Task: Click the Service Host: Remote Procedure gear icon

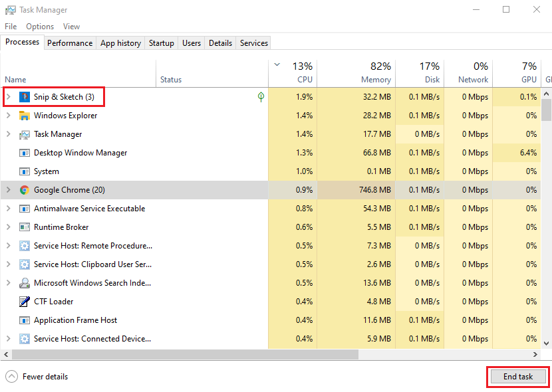Action: [25, 246]
